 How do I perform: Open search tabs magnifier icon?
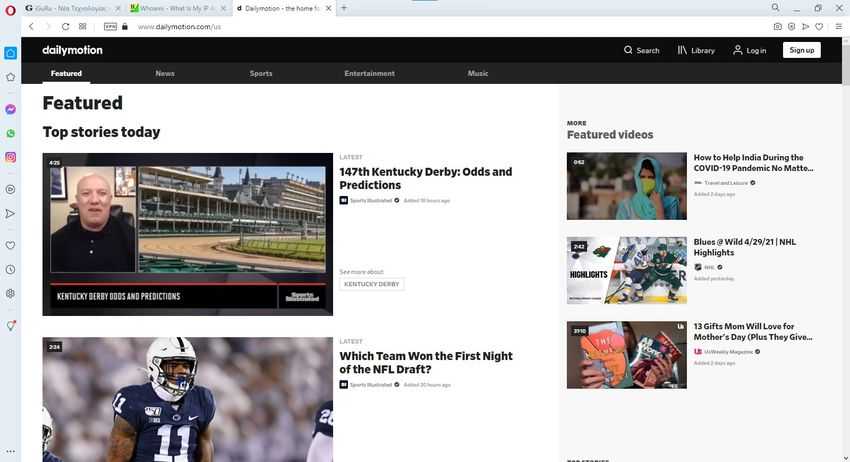pyautogui.click(x=775, y=8)
